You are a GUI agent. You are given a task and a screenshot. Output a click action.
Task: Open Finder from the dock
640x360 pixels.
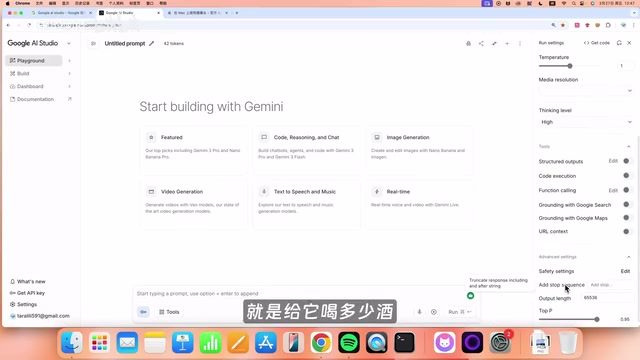tap(72, 342)
